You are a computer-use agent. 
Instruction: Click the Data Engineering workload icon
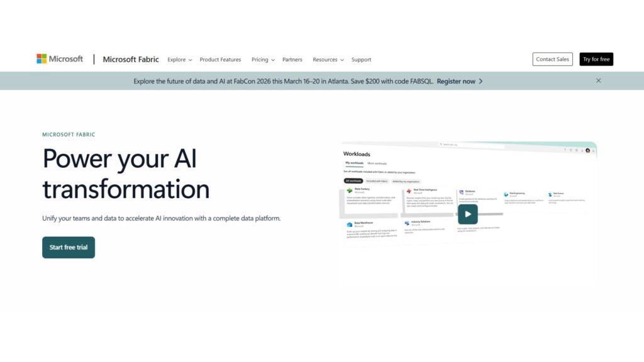pyautogui.click(x=506, y=194)
